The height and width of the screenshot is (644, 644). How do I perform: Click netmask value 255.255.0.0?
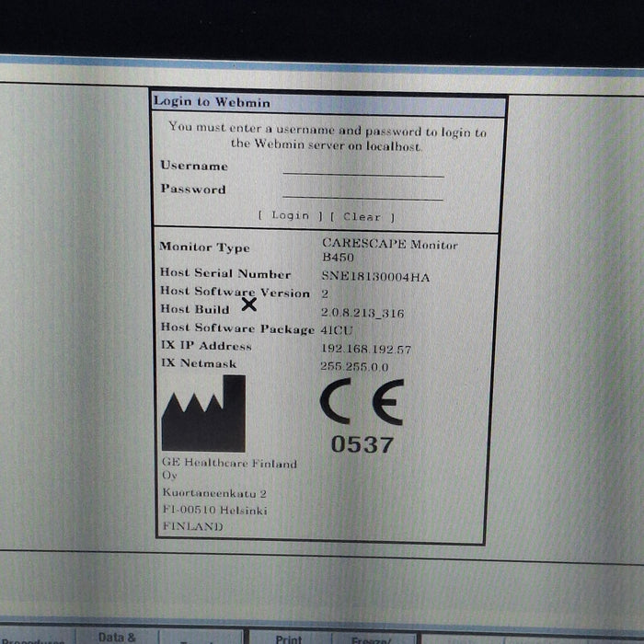tap(354, 366)
